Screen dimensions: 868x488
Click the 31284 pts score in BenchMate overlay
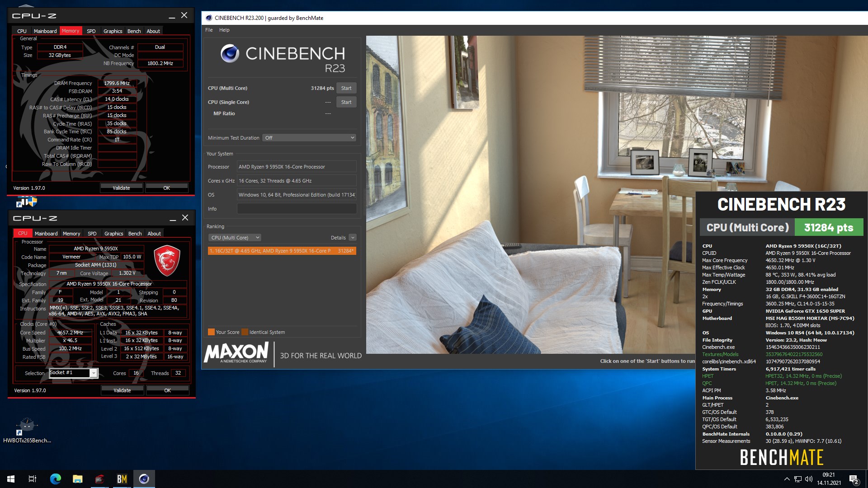[829, 228]
